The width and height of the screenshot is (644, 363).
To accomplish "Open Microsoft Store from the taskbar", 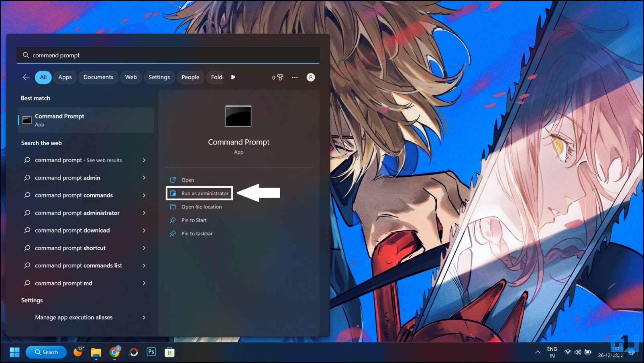I will click(x=169, y=352).
